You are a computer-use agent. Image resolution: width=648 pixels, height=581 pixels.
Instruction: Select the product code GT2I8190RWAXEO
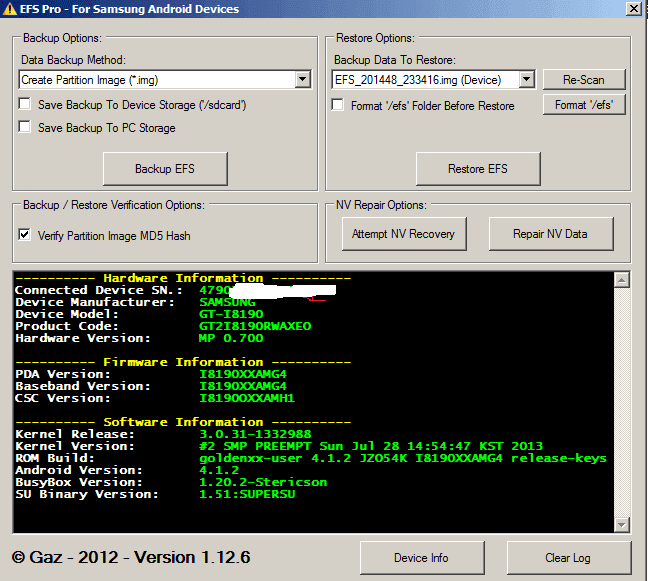pyautogui.click(x=255, y=326)
